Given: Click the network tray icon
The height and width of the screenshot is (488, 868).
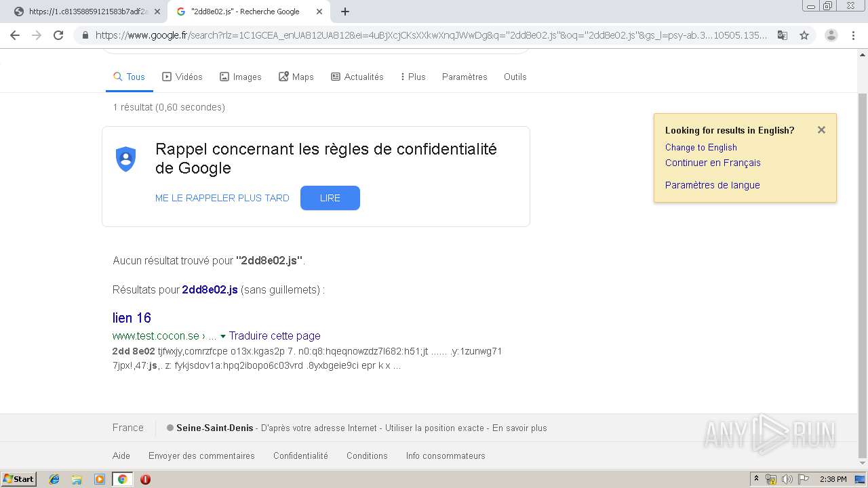Looking at the screenshot, I should pyautogui.click(x=771, y=479).
